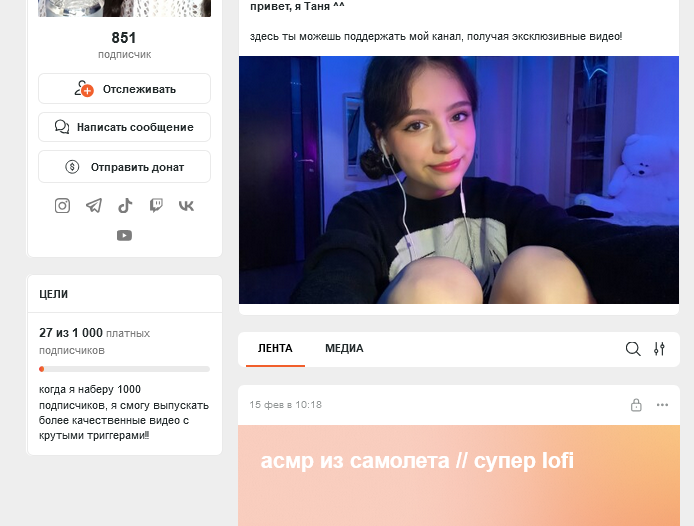This screenshot has width=694, height=526.
Task: Open the Twitch social link icon
Action: [x=156, y=205]
